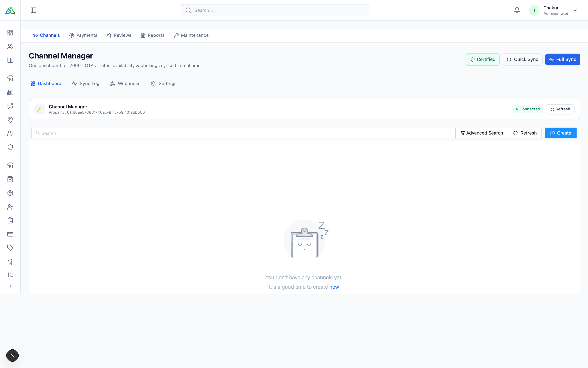588x368 pixels.
Task: Follow the "new" link in empty state
Action: click(x=334, y=287)
